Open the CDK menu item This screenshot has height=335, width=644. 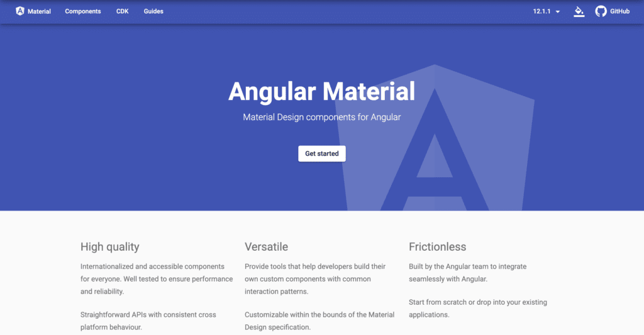tap(123, 11)
